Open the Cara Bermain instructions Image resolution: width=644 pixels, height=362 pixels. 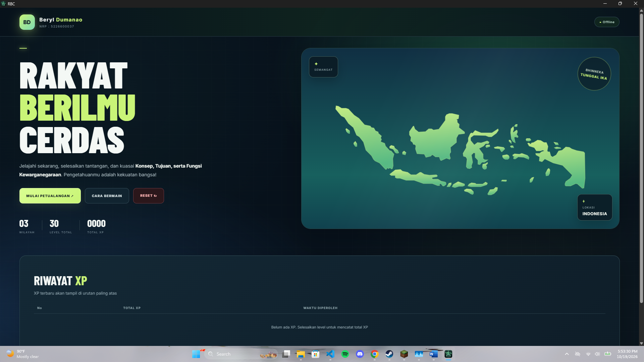107,196
